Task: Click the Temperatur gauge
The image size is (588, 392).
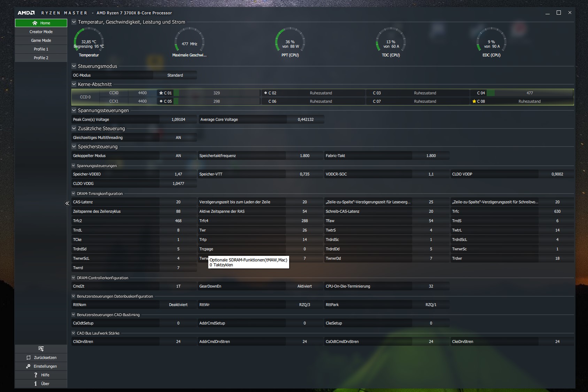Action: click(x=89, y=42)
